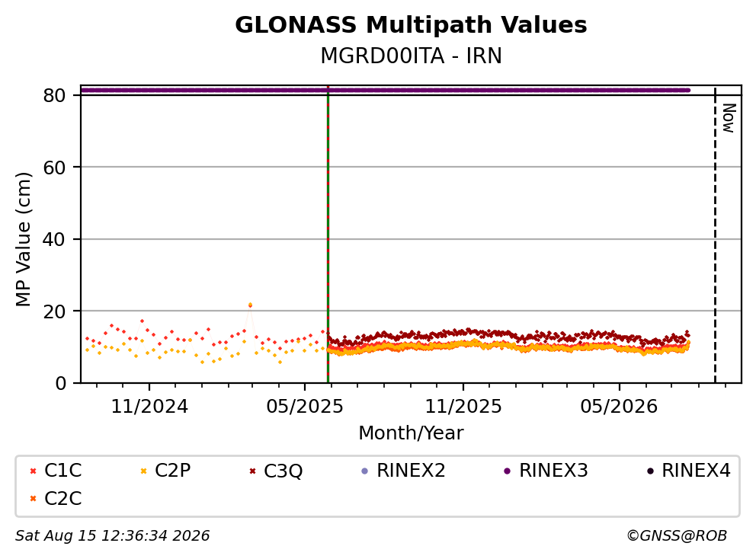Click the 05/2025 x-axis tick label
Screen dimensions: 756x559
(x=305, y=407)
